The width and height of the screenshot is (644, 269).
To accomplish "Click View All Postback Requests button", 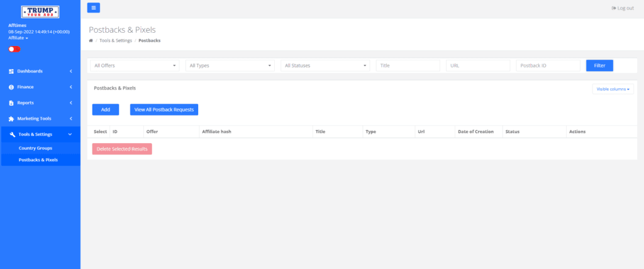I will pos(164,110).
